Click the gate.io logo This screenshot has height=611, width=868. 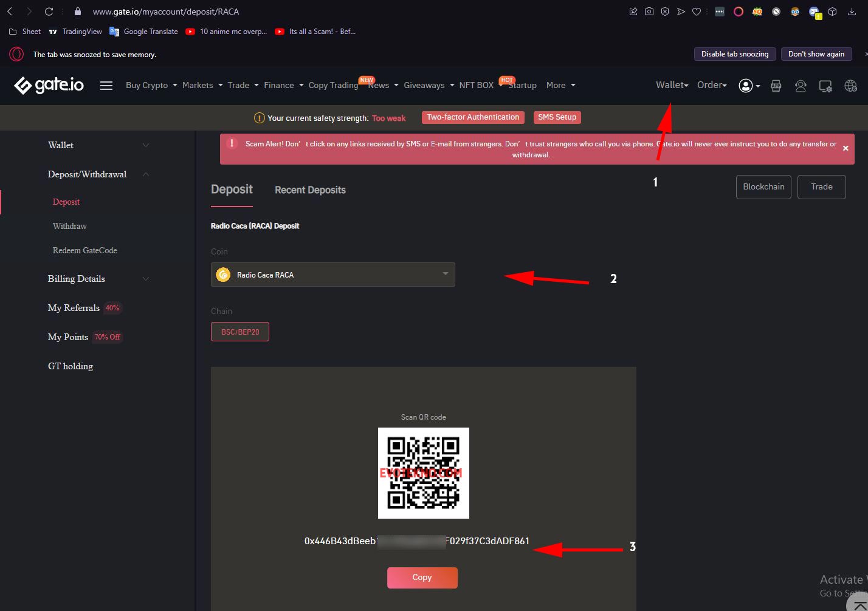49,86
